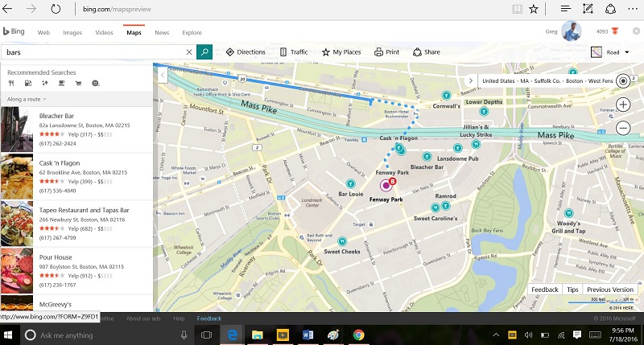Viewport: 644px width, 345px height.
Task: Click Share in the maps toolbar
Action: tap(427, 52)
